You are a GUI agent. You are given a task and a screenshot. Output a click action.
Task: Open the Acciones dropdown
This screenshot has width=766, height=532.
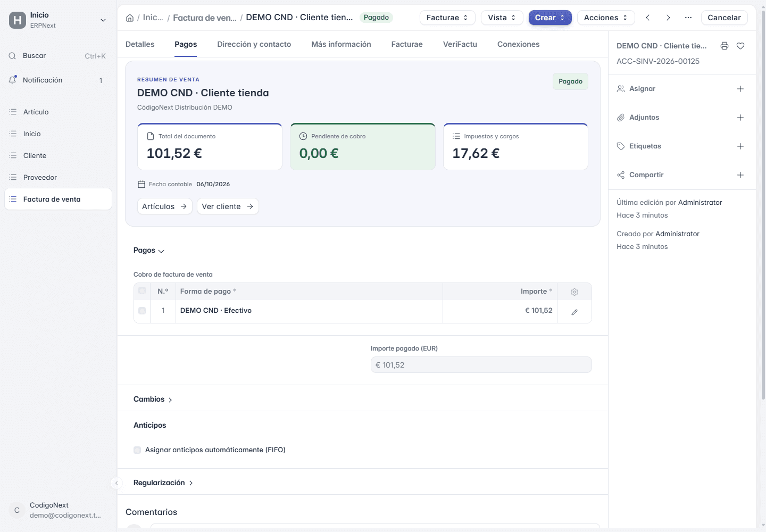pyautogui.click(x=606, y=18)
